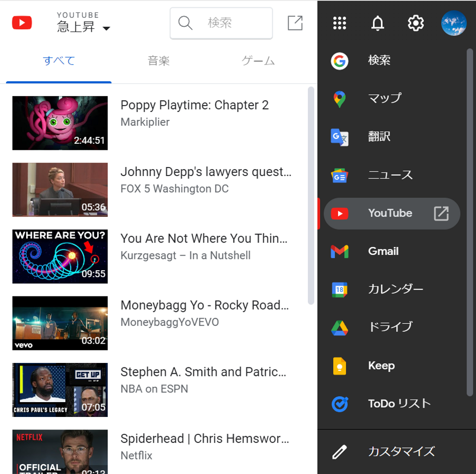Open the Chris Paul's Legacy ESPN thumbnail
Image resolution: width=476 pixels, height=474 pixels.
pyautogui.click(x=60, y=390)
